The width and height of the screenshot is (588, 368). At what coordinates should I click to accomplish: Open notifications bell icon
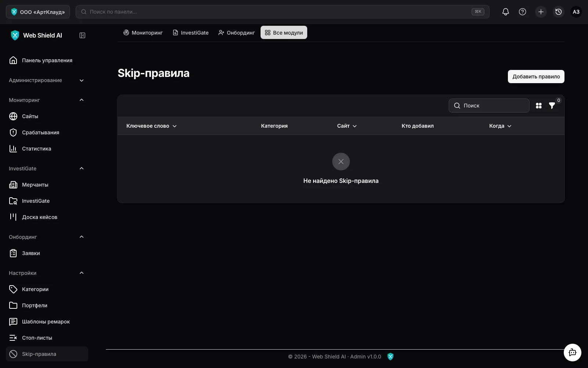(x=506, y=12)
